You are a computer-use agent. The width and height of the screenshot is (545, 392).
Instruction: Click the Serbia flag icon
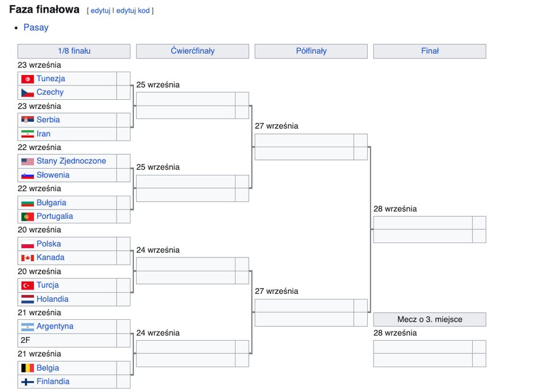[27, 120]
